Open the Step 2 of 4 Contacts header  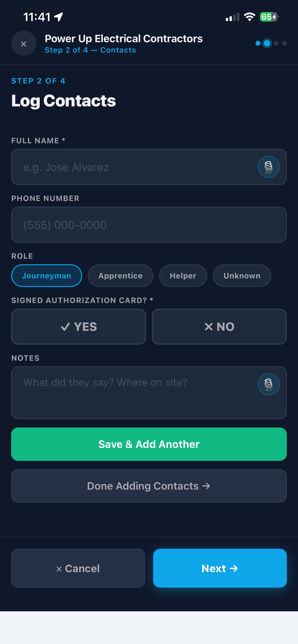point(91,50)
